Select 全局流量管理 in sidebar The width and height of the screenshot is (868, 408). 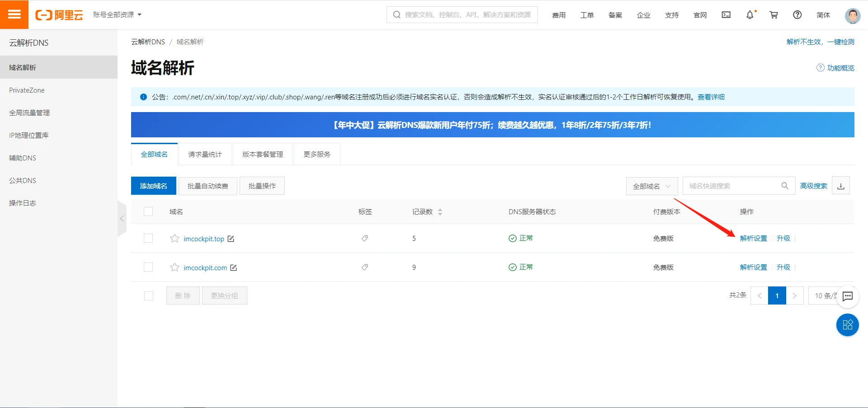coord(59,113)
